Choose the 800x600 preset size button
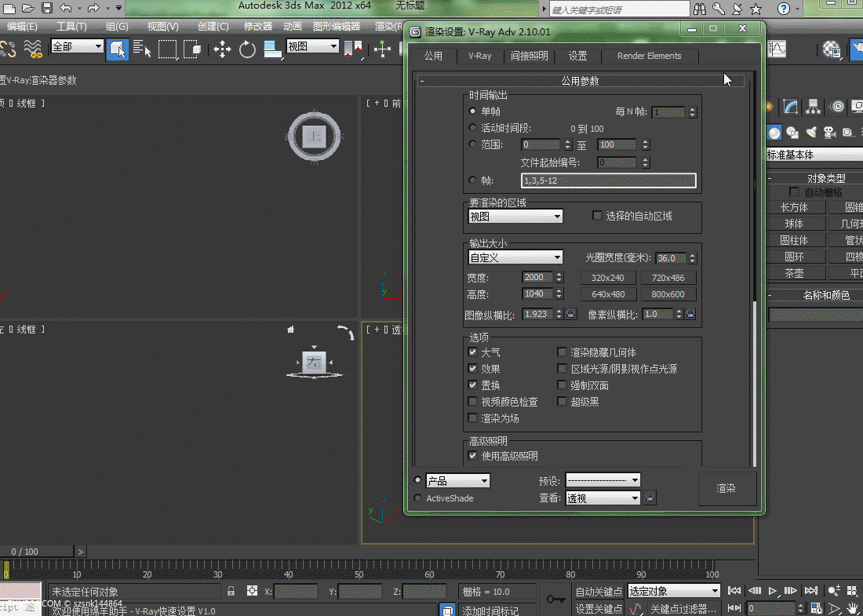Image resolution: width=863 pixels, height=616 pixels. point(668,294)
